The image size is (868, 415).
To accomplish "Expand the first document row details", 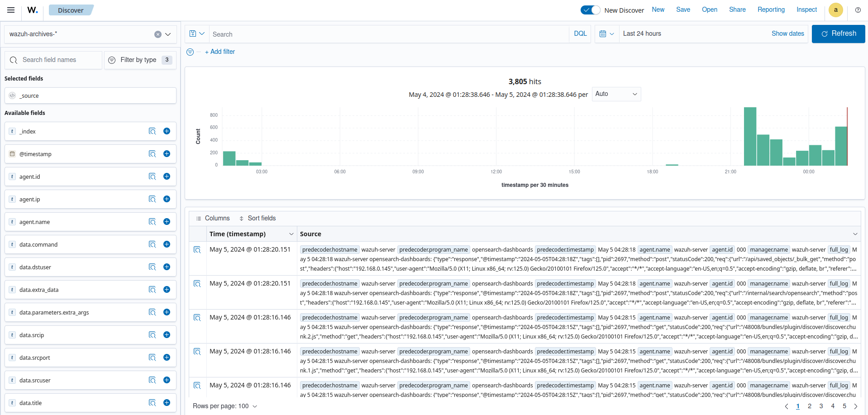I will 197,249.
